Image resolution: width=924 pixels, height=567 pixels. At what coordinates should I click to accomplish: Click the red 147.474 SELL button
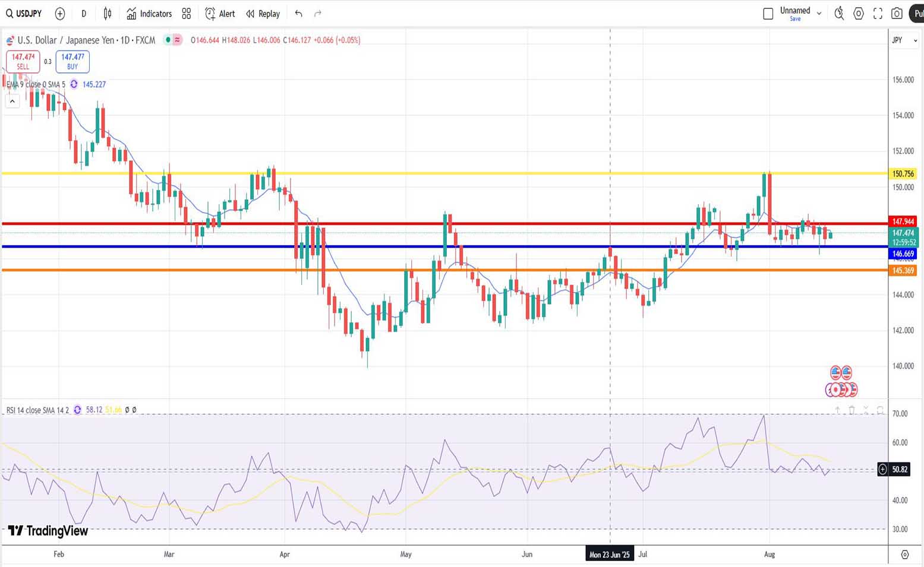pos(23,61)
